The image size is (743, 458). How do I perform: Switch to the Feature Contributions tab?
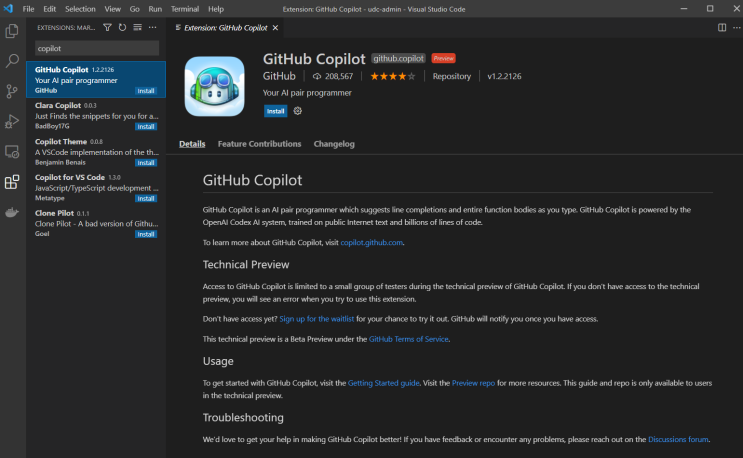click(259, 144)
